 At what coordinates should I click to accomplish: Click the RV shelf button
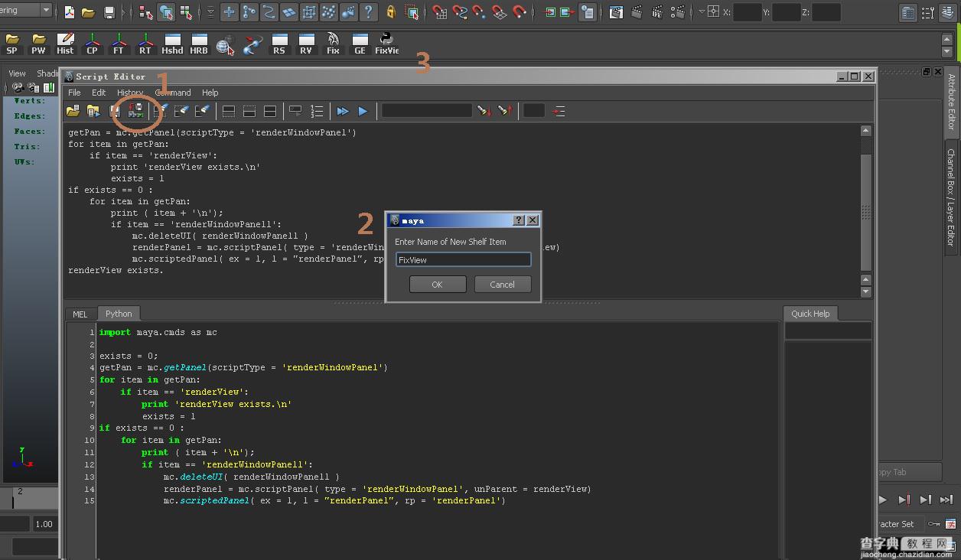(306, 44)
